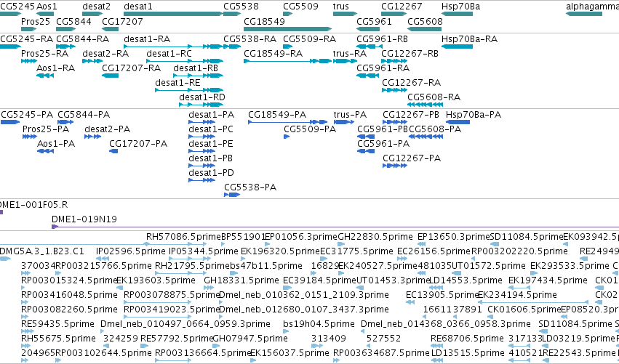The width and height of the screenshot is (619, 364).
Task: Select the desat1 gene bar
Action: pyautogui.click(x=173, y=14)
